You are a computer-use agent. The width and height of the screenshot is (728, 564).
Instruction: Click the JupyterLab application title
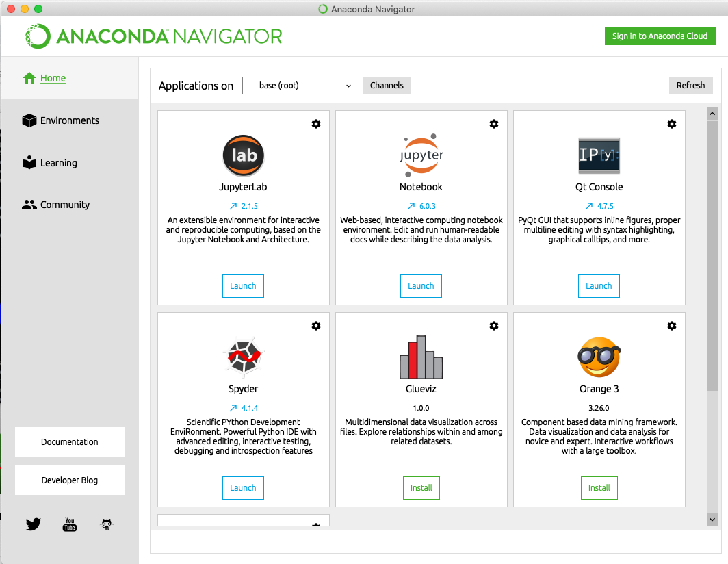(x=244, y=187)
